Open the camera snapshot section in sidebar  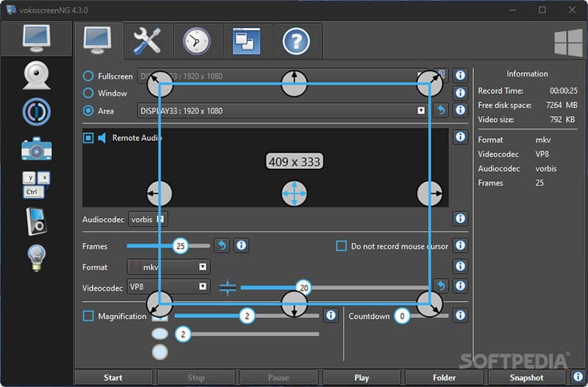[36, 149]
